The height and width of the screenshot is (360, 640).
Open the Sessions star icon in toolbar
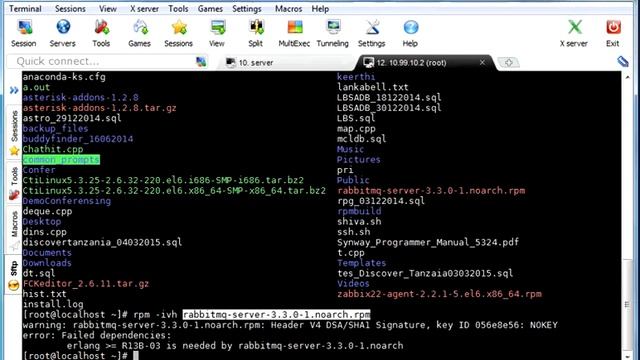178,33
